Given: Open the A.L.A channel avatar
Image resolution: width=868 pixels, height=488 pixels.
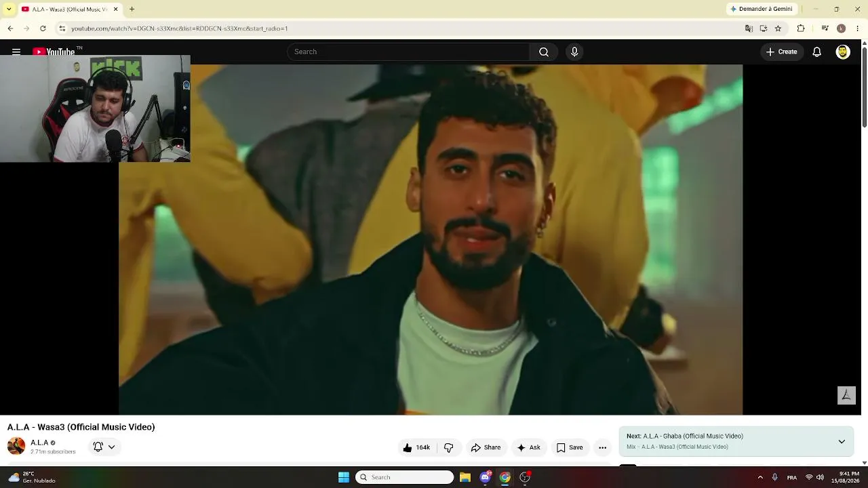Looking at the screenshot, I should pyautogui.click(x=16, y=446).
